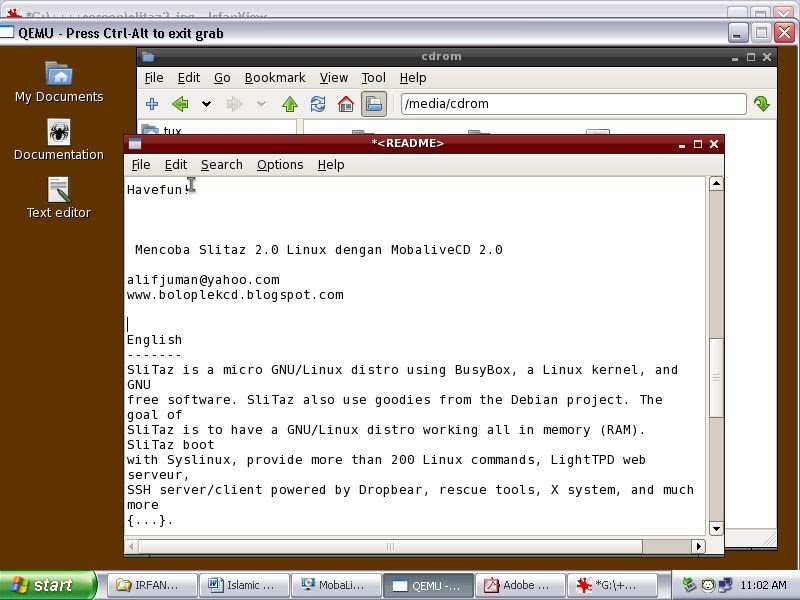Click README vertical scrollbar up arrow

point(716,183)
